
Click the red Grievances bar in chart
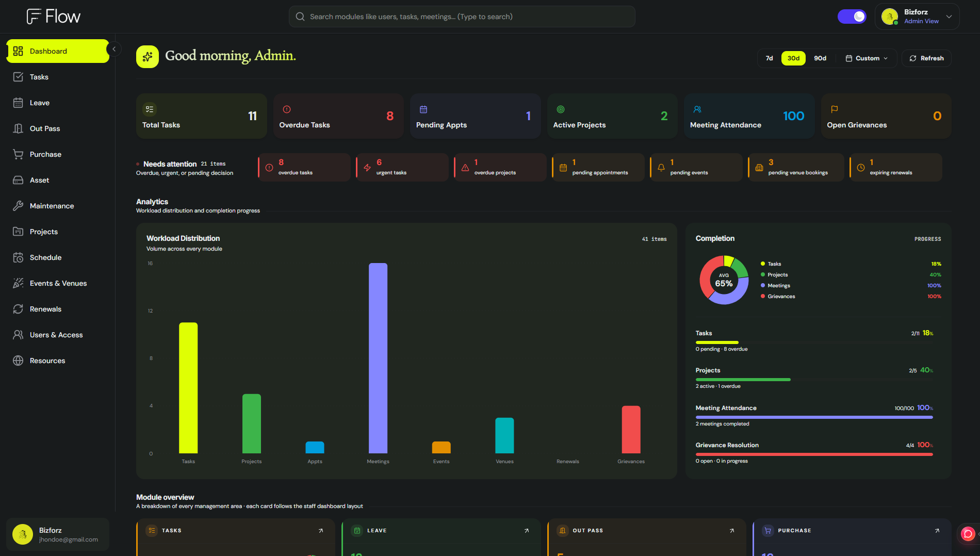tap(631, 430)
